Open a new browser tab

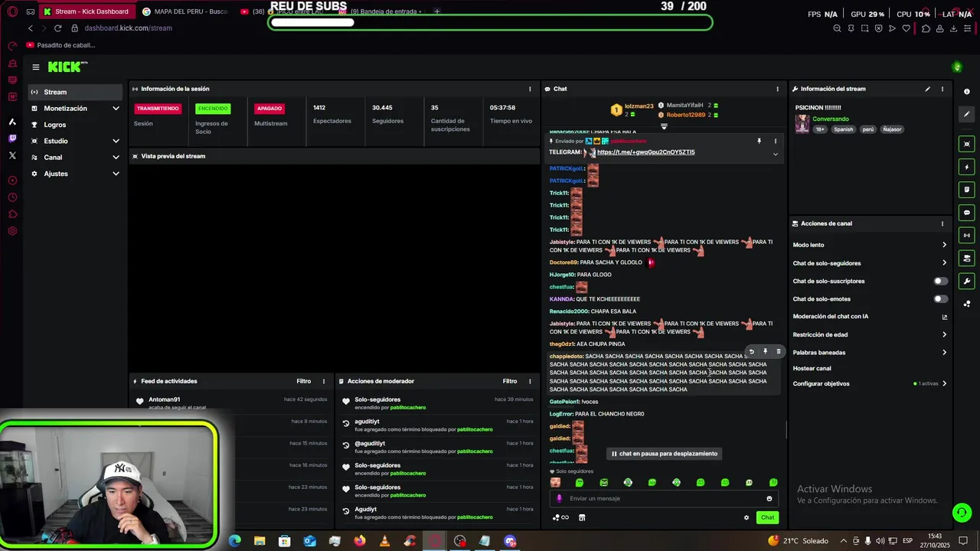437,11
